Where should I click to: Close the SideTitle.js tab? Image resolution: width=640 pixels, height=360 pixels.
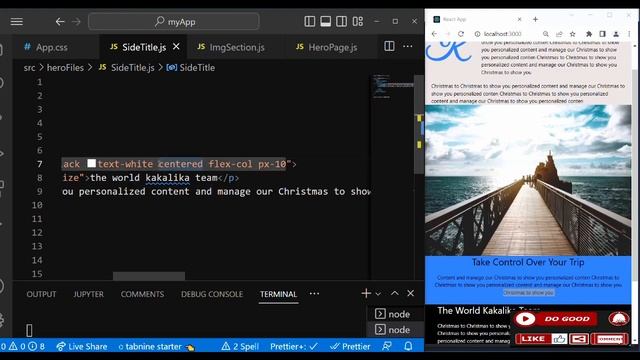(x=176, y=47)
